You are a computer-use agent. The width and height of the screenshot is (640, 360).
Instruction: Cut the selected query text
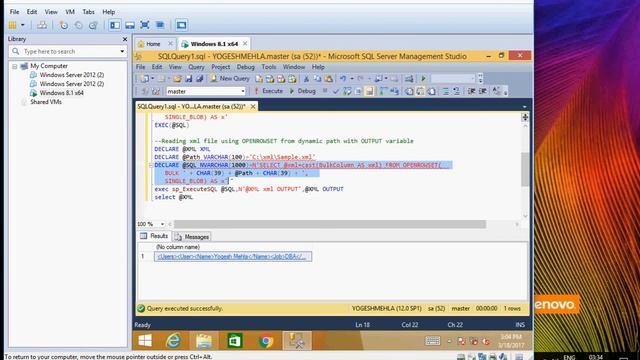(306, 78)
